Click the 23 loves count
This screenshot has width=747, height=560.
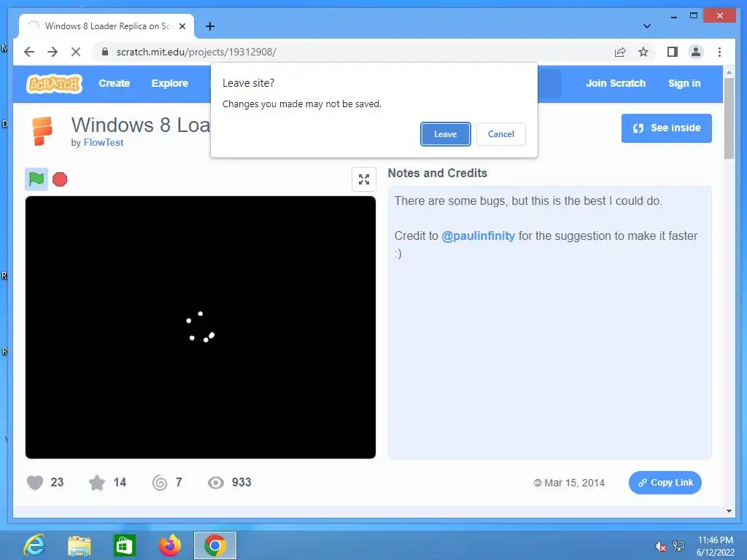57,483
